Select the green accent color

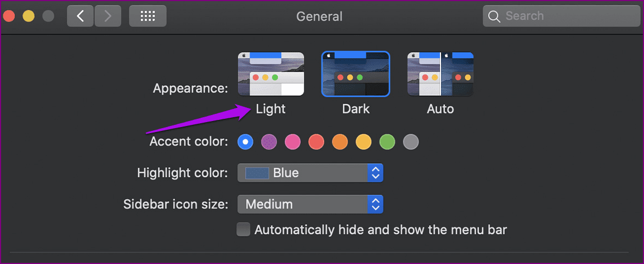point(387,142)
